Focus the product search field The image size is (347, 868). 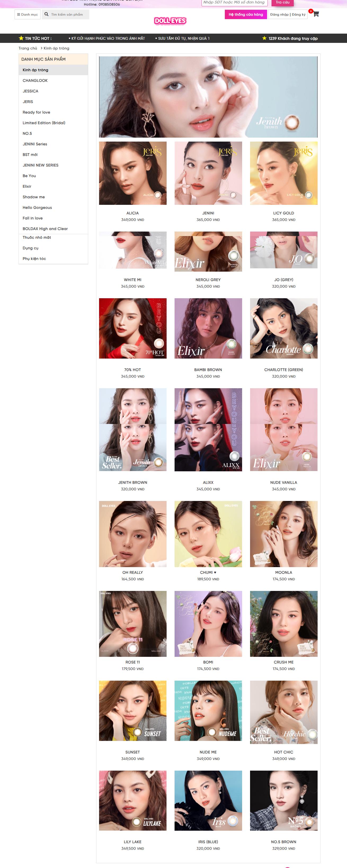[69, 15]
